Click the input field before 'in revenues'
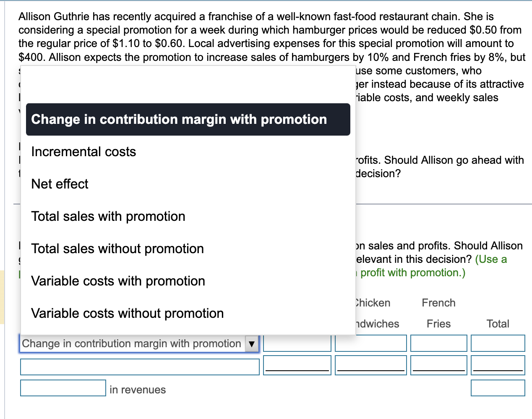Screen dimensions: 532x419 click(63, 388)
